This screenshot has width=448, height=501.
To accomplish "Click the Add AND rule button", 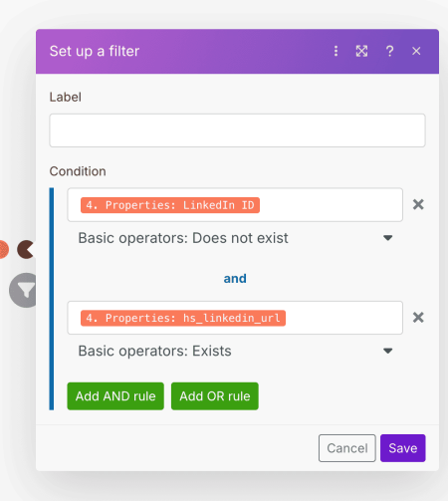I will [x=115, y=396].
